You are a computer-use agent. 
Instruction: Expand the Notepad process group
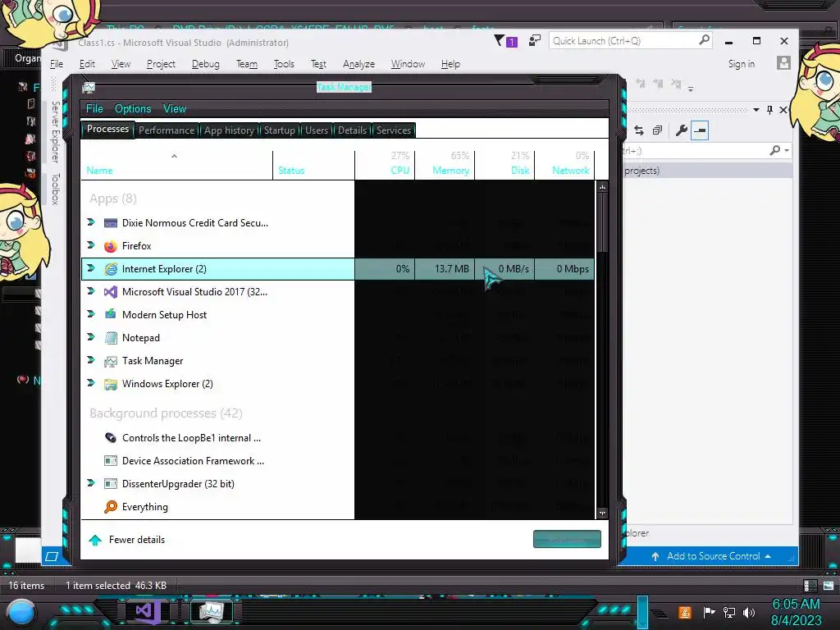pos(91,337)
